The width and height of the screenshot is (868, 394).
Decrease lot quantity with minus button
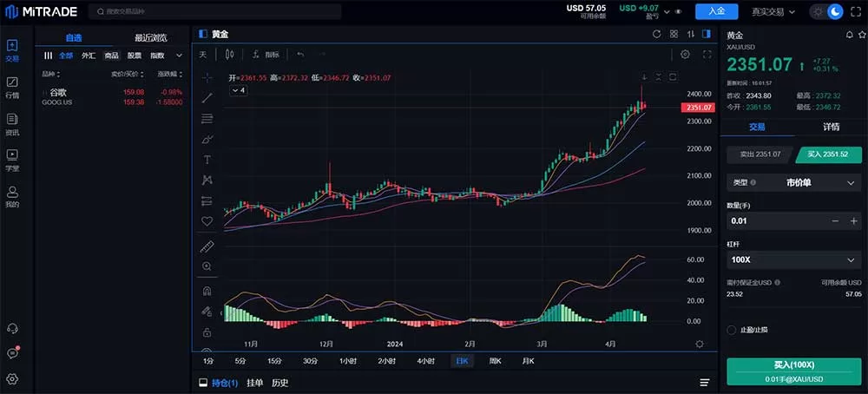[835, 220]
